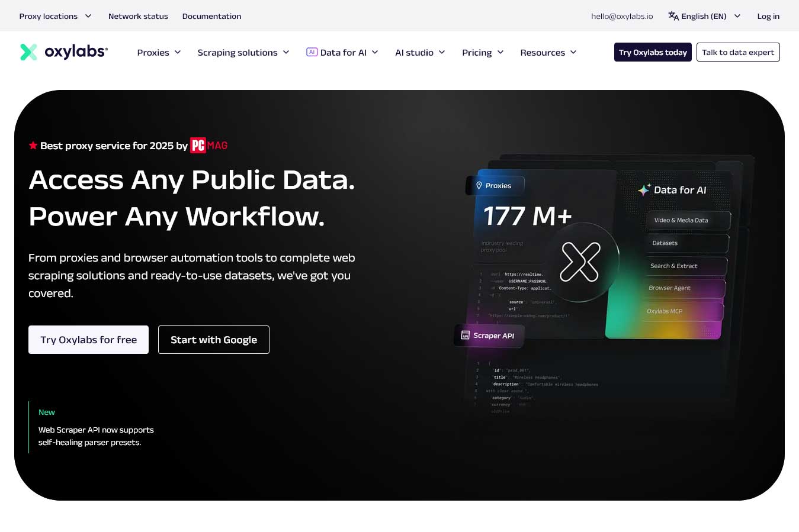Click Log in
The width and height of the screenshot is (799, 532).
[768, 16]
